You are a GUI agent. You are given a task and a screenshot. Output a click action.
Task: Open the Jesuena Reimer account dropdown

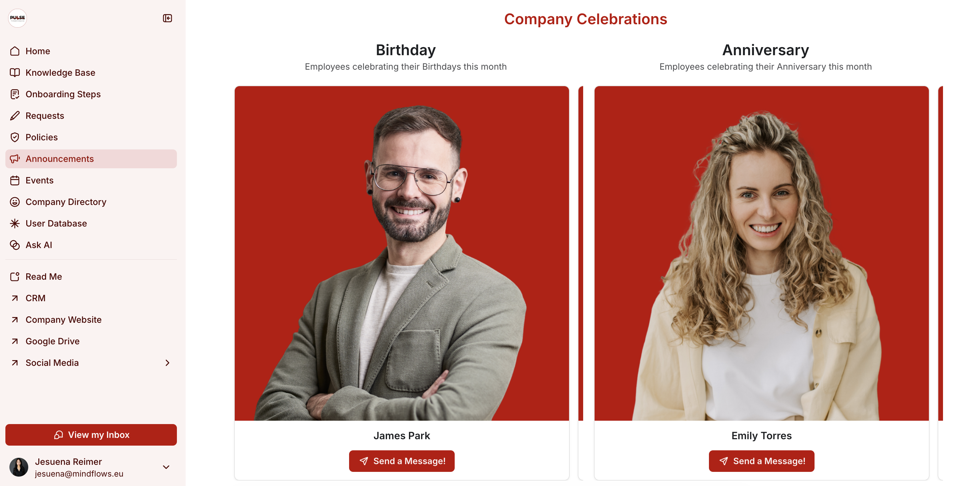tap(166, 467)
